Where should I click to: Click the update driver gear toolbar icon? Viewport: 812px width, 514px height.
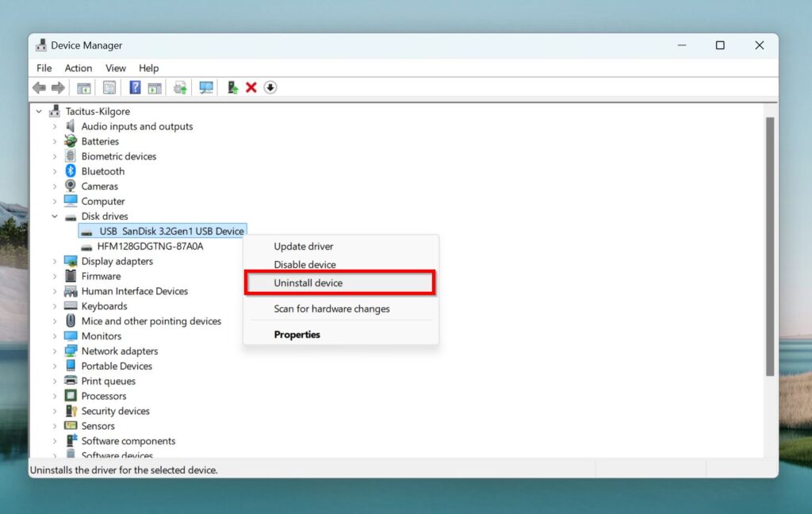point(180,87)
